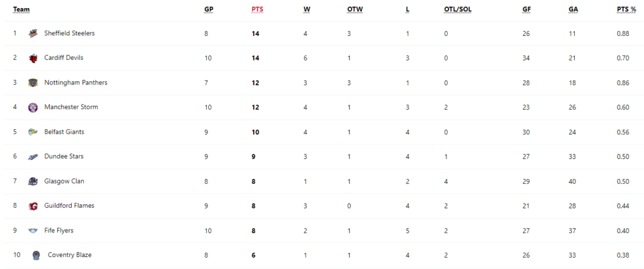Click the Cardiff Devils team logo

[x=33, y=58]
